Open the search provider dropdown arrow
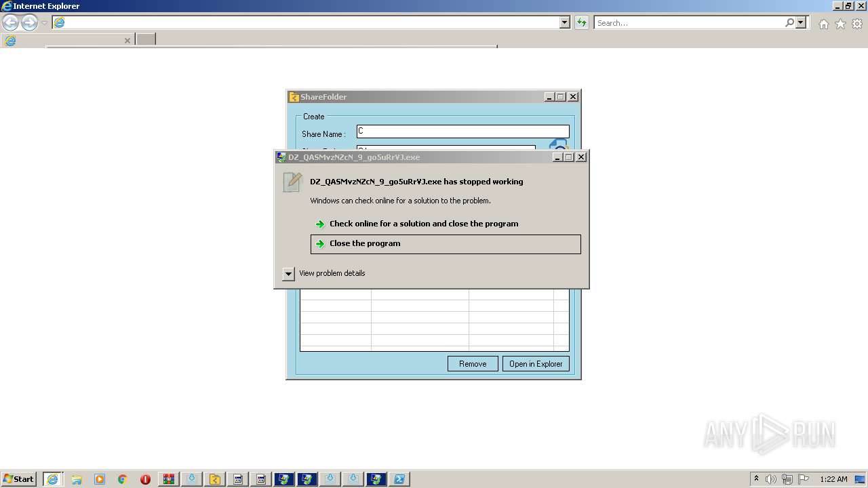Screen dimensions: 868x488 coord(801,22)
